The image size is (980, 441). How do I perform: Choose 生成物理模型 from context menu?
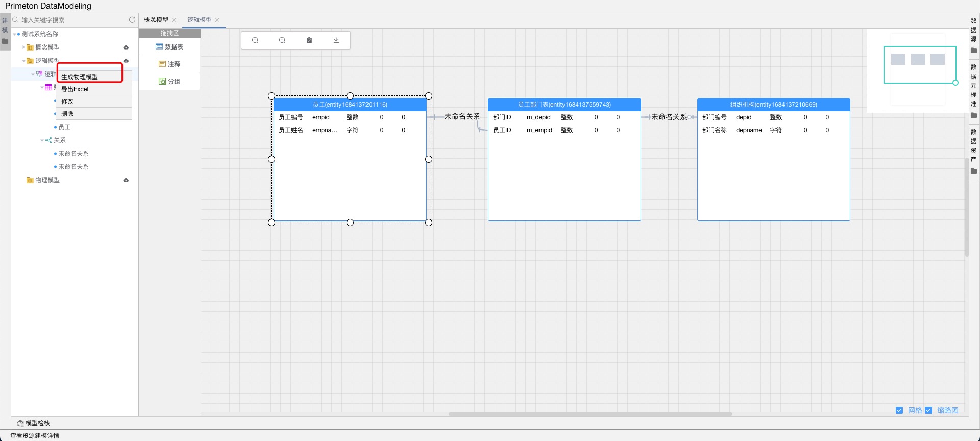(x=80, y=77)
